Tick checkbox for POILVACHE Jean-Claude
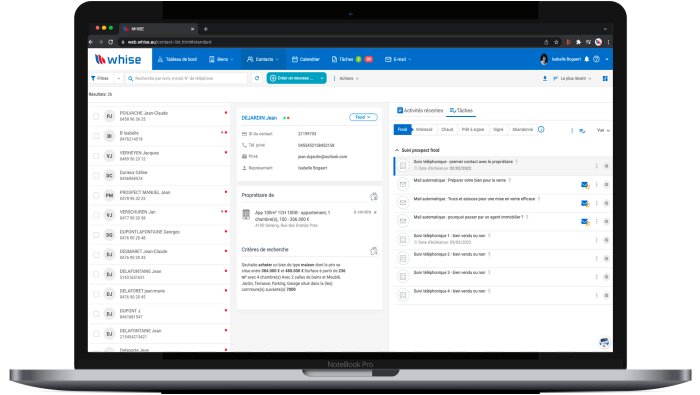Screen dimensions: 700x395 pyautogui.click(x=96, y=116)
